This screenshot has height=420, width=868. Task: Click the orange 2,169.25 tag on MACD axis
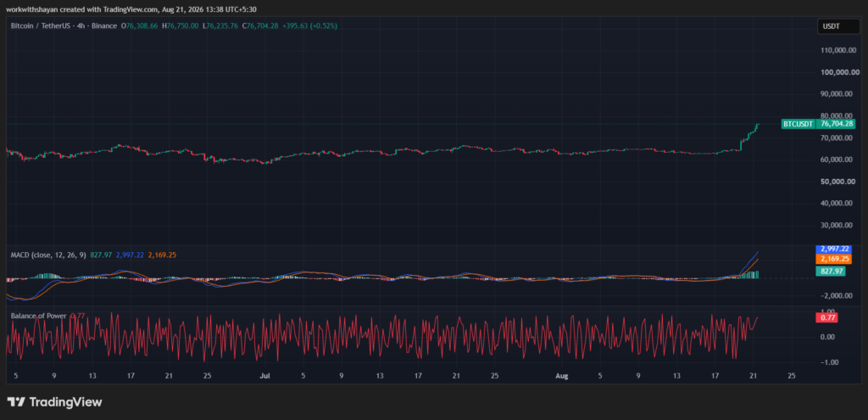tap(834, 259)
